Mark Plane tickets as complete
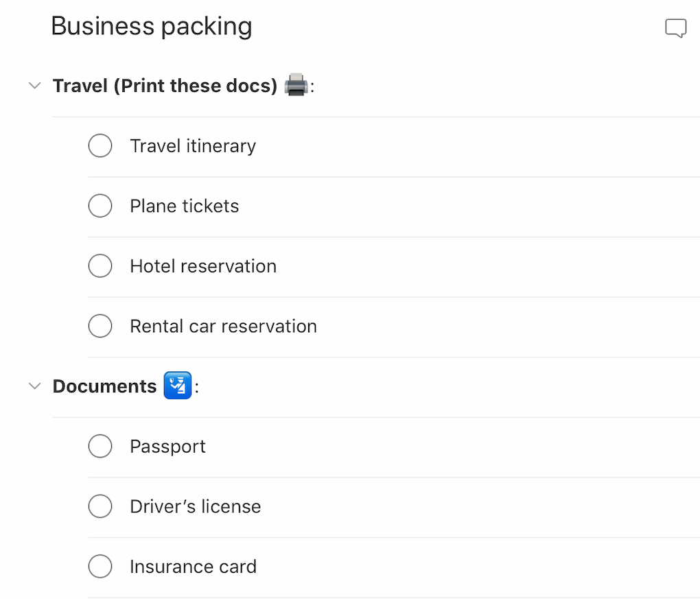700x599 pixels. click(100, 206)
